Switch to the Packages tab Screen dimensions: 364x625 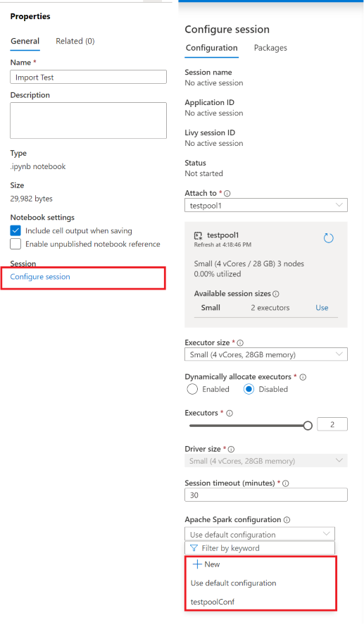[270, 48]
